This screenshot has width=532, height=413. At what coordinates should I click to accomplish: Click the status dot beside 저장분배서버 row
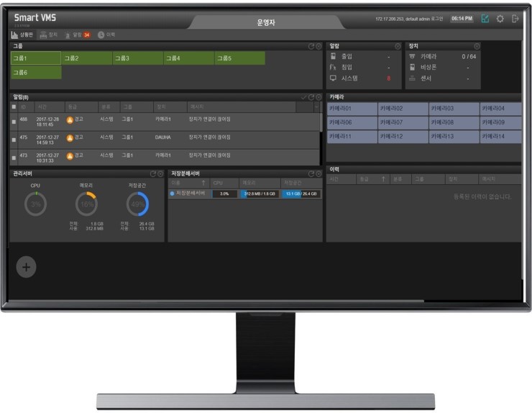[x=172, y=194]
